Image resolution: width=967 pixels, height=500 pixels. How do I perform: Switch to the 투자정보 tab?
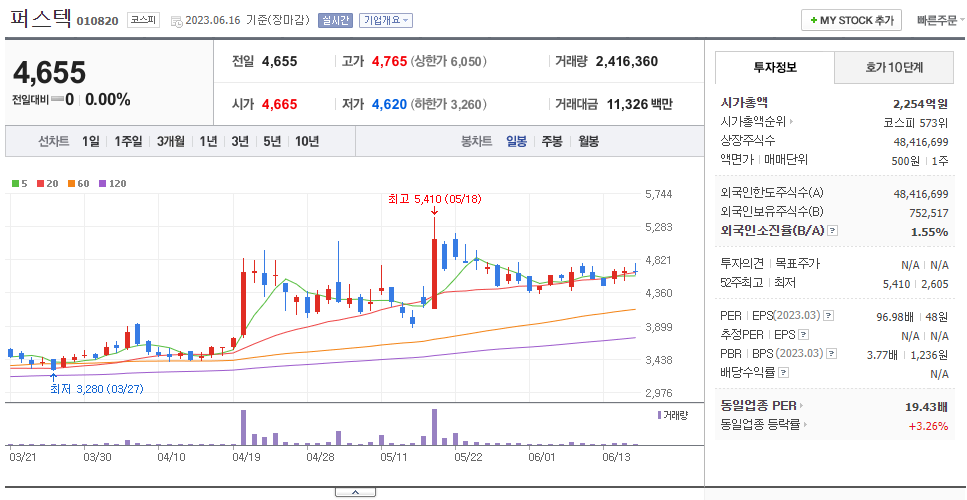tap(775, 67)
